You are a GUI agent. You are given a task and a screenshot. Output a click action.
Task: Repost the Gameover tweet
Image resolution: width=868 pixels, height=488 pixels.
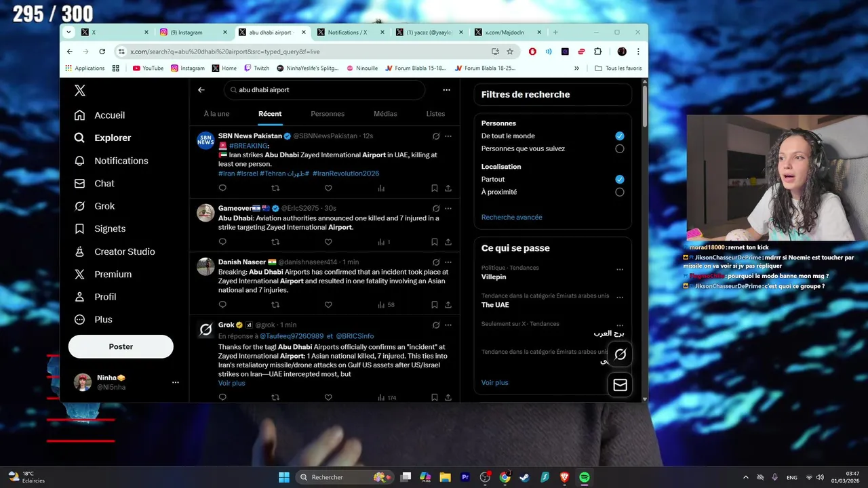[275, 242]
